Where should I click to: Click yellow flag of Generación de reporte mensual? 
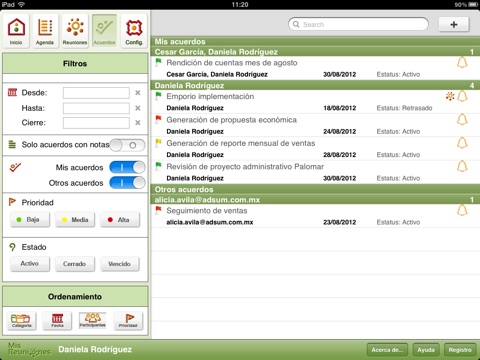tap(158, 142)
